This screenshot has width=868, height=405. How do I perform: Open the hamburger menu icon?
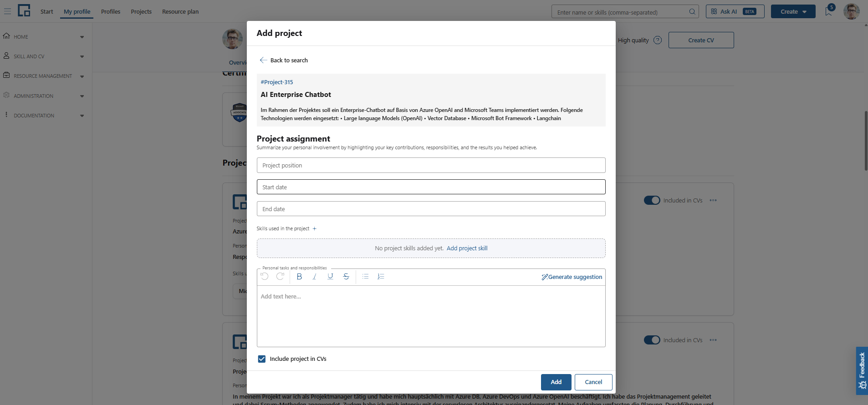tap(7, 11)
